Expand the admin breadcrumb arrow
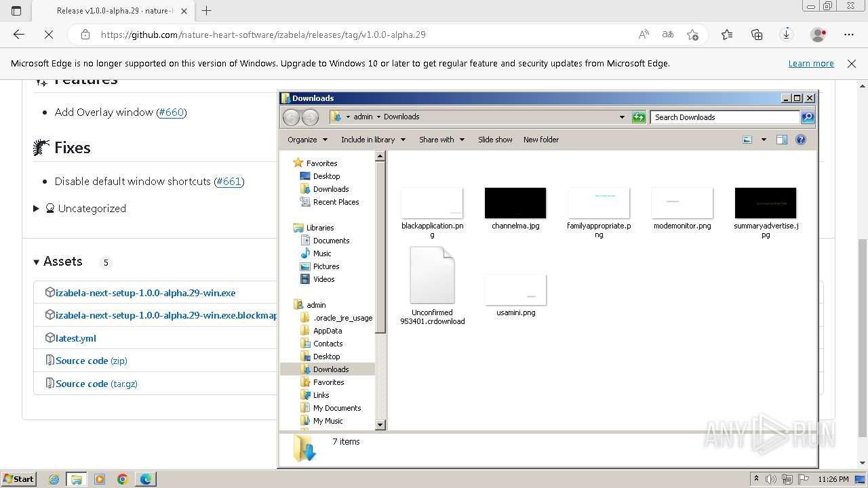Image resolution: width=868 pixels, height=488 pixels. coord(378,117)
